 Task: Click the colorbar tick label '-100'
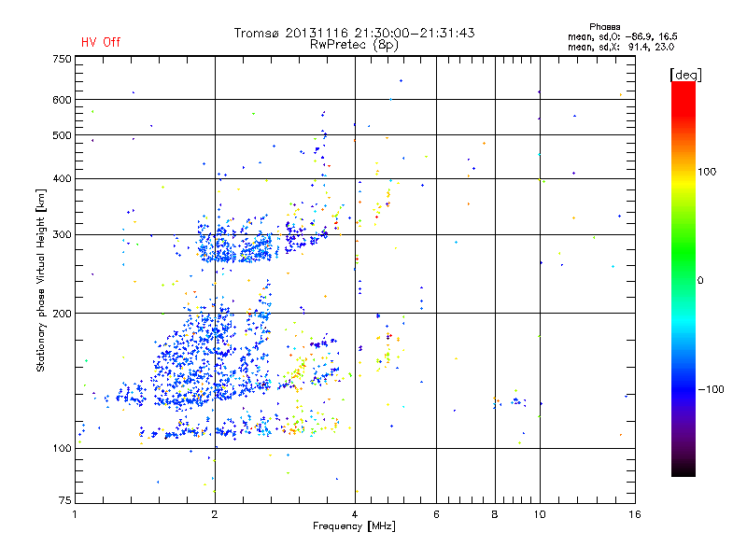712,389
